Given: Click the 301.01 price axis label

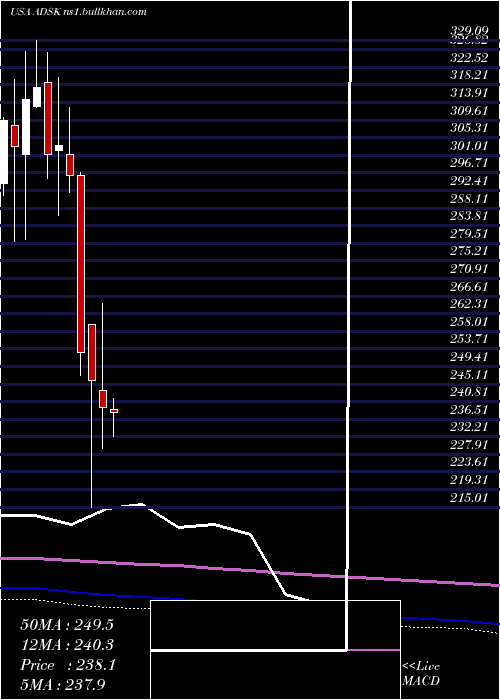Looking at the screenshot, I should pos(469,146).
